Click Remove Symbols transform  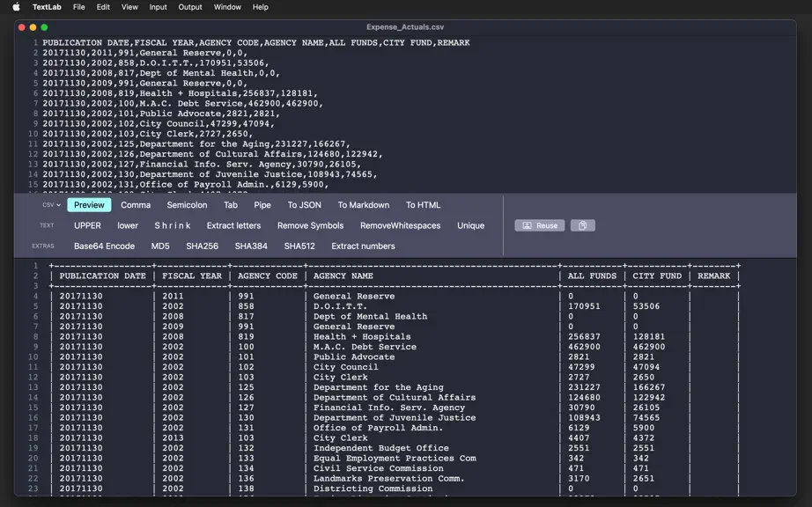point(310,225)
